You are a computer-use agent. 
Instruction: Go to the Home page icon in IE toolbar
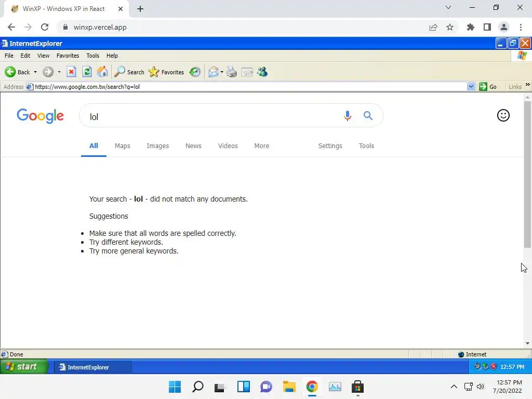pyautogui.click(x=102, y=72)
